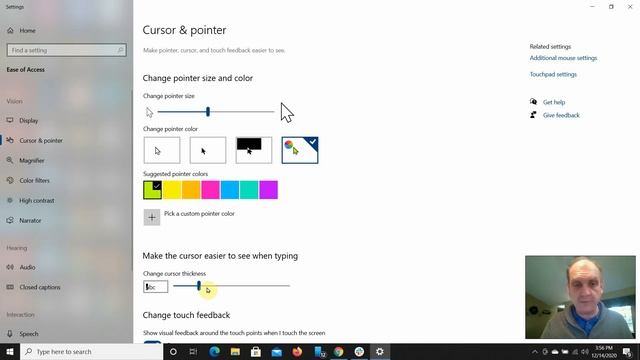The height and width of the screenshot is (360, 640).
Task: Select custom color pointer option
Action: [300, 151]
